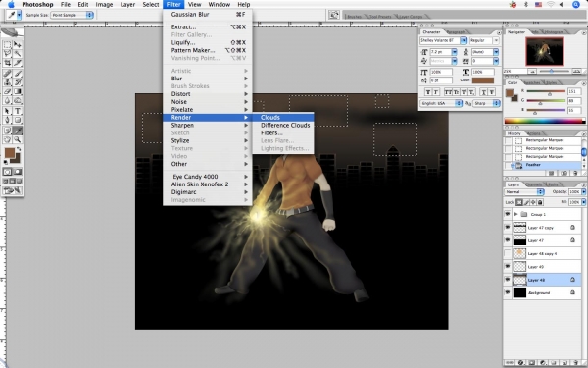The width and height of the screenshot is (588, 368).
Task: Select the Eraser tool
Action: click(x=7, y=91)
